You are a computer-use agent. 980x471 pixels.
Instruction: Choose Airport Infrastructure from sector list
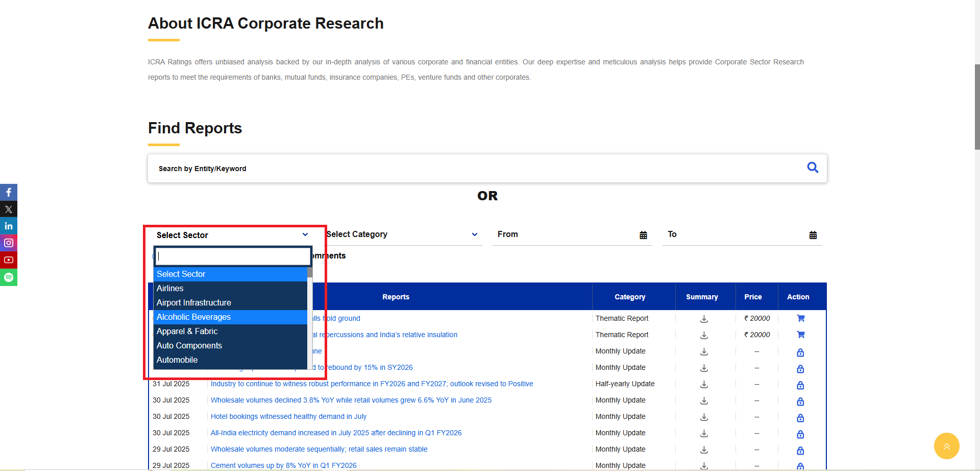coord(193,303)
